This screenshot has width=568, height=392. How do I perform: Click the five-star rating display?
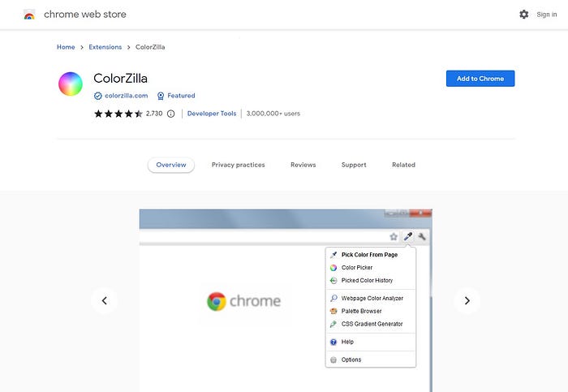point(118,114)
